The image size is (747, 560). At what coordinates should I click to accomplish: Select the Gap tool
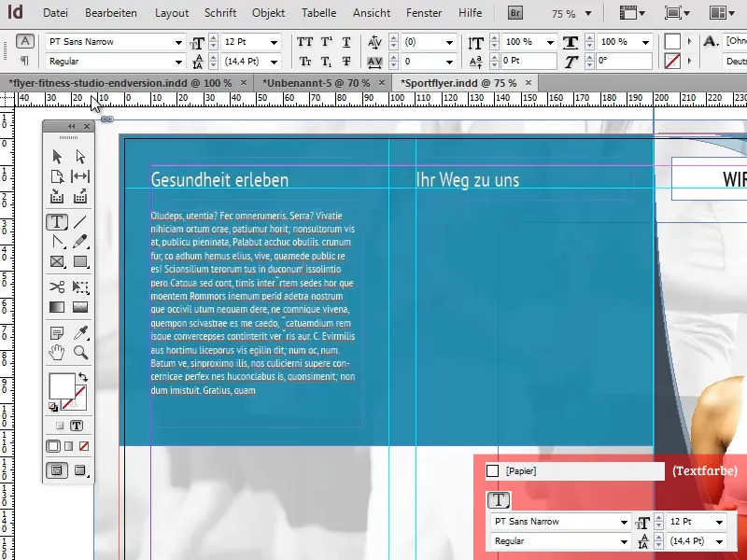[x=80, y=176]
